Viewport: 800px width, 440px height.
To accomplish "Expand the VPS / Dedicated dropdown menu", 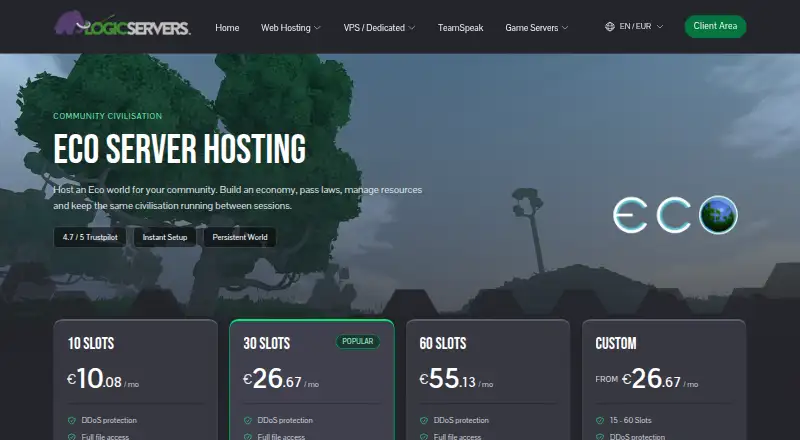I will click(379, 28).
